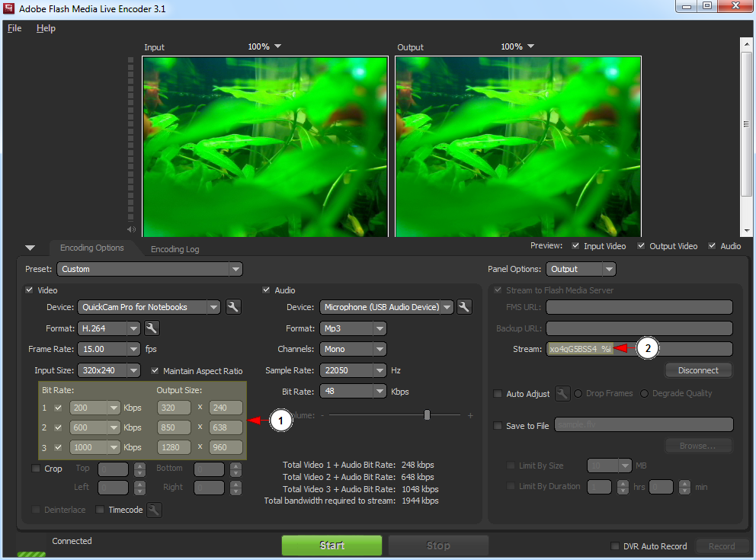This screenshot has height=560, width=756.
Task: Click the Input video preview
Action: [265, 146]
